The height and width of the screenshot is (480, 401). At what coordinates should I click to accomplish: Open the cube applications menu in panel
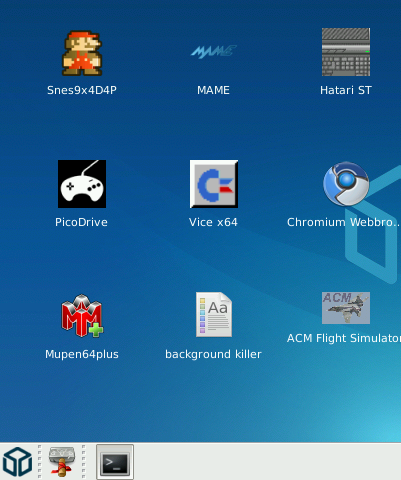pyautogui.click(x=17, y=462)
